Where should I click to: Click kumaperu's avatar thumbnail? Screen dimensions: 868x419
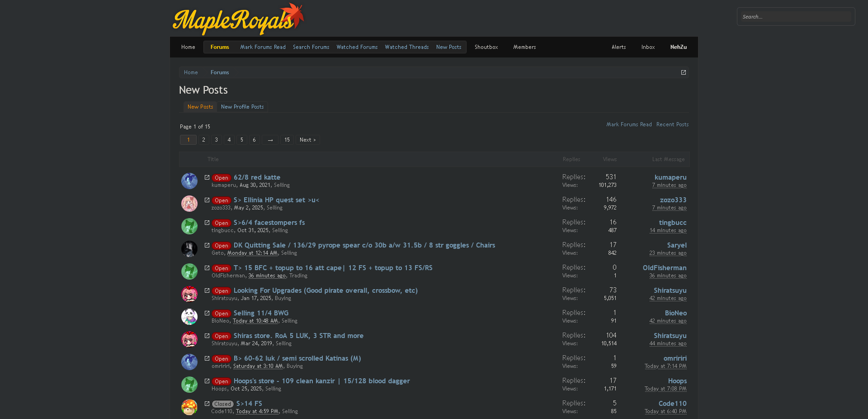pyautogui.click(x=189, y=181)
